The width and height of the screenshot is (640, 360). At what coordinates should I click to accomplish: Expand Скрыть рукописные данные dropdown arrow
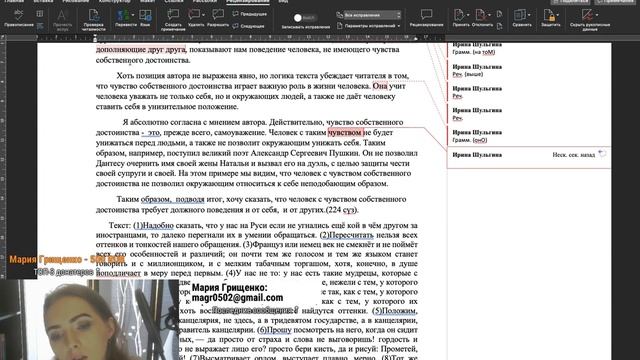pyautogui.click(x=597, y=15)
